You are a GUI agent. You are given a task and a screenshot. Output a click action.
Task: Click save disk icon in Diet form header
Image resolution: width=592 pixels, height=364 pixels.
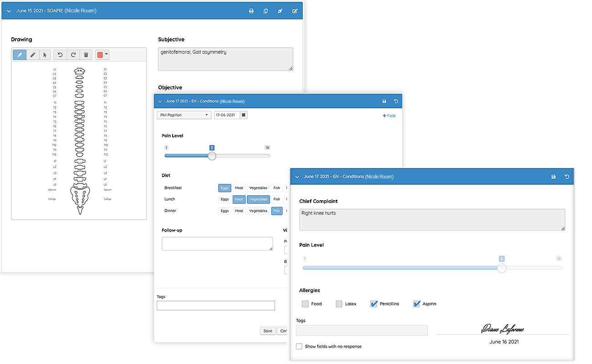(384, 101)
